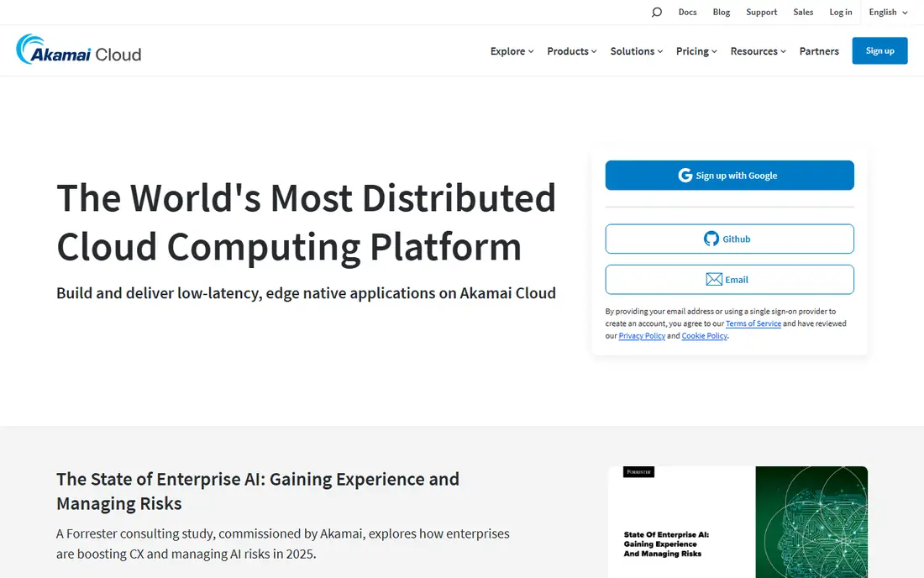Open the English language selector
The height and width of the screenshot is (578, 924).
[x=888, y=13]
